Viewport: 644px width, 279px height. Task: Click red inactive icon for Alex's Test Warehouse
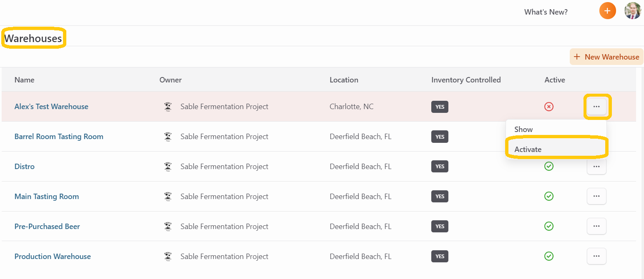pyautogui.click(x=549, y=107)
